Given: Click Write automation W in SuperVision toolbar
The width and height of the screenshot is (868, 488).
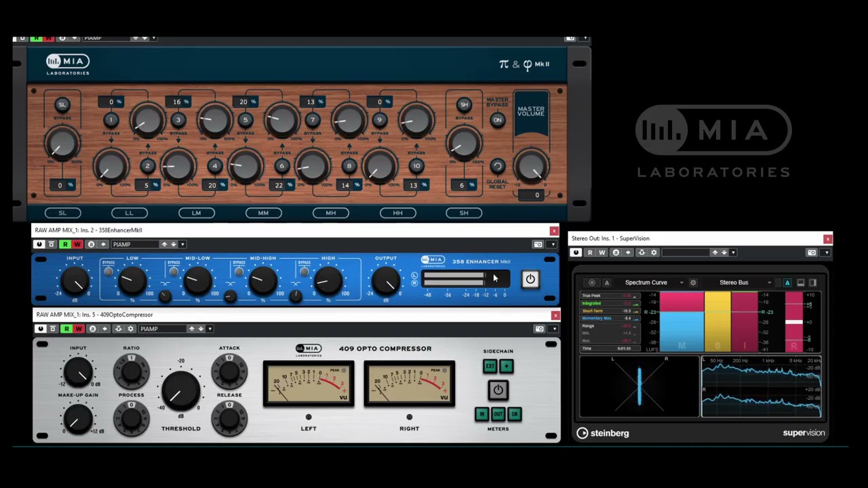Looking at the screenshot, I should [601, 252].
